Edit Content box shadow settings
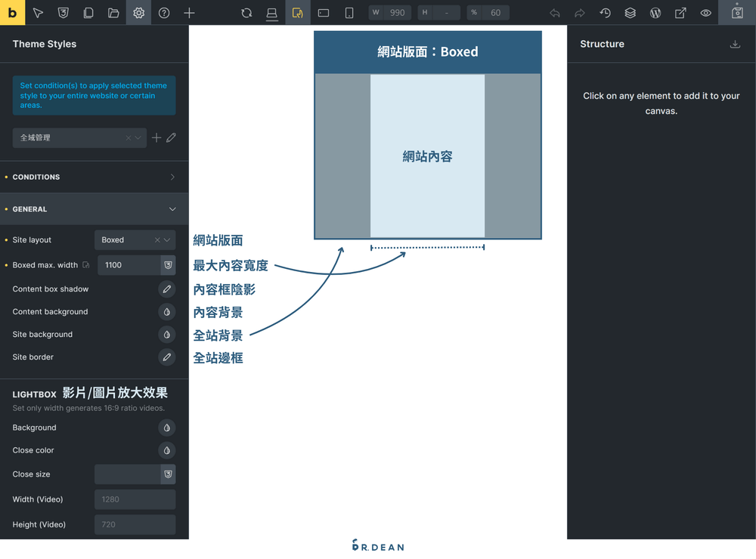 click(167, 289)
